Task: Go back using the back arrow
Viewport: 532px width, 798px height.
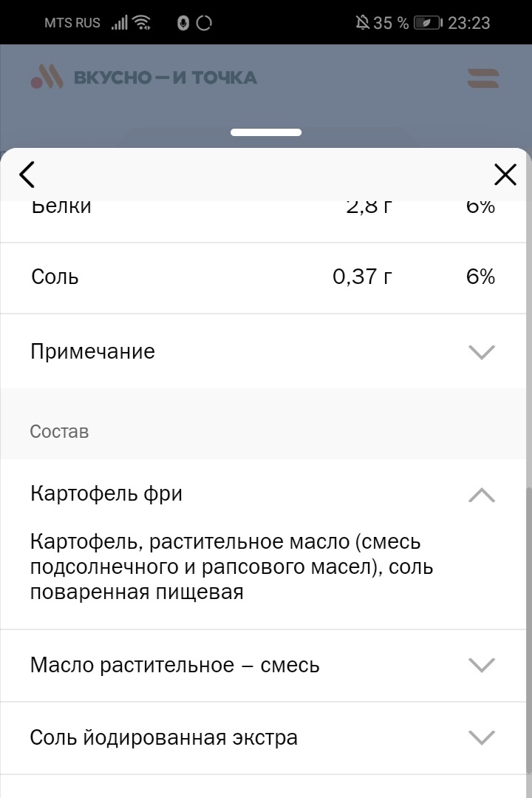Action: click(27, 175)
